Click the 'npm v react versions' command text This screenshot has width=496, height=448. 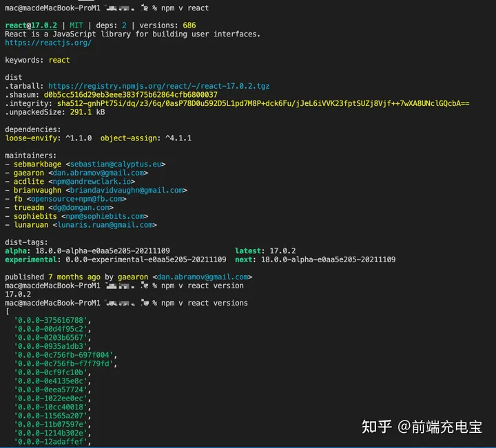[205, 303]
